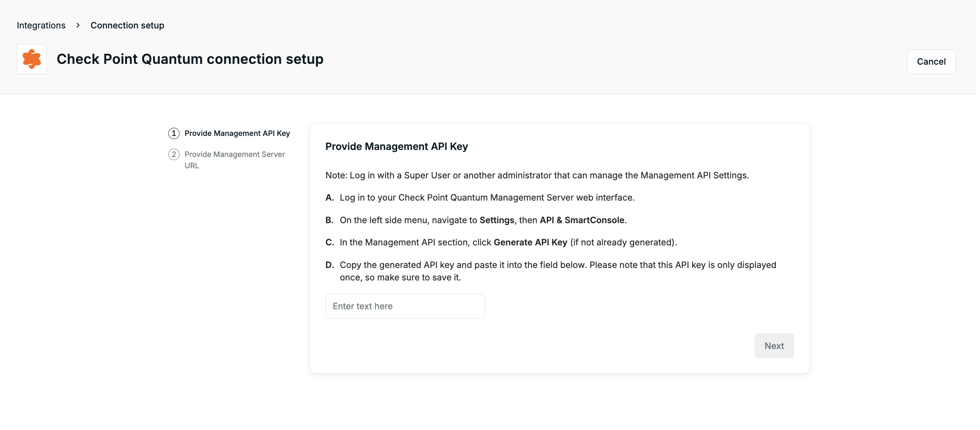Click the breadcrumb chevron separator arrow
The width and height of the screenshot is (980, 430).
pyautogui.click(x=78, y=25)
